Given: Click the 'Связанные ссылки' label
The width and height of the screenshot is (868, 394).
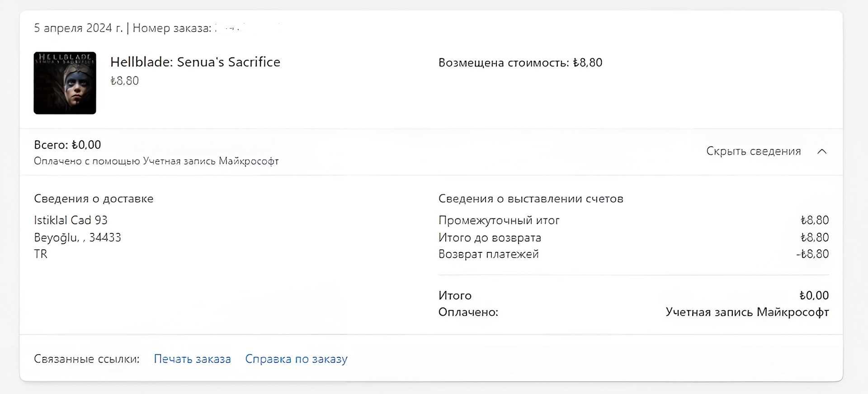Looking at the screenshot, I should 86,359.
